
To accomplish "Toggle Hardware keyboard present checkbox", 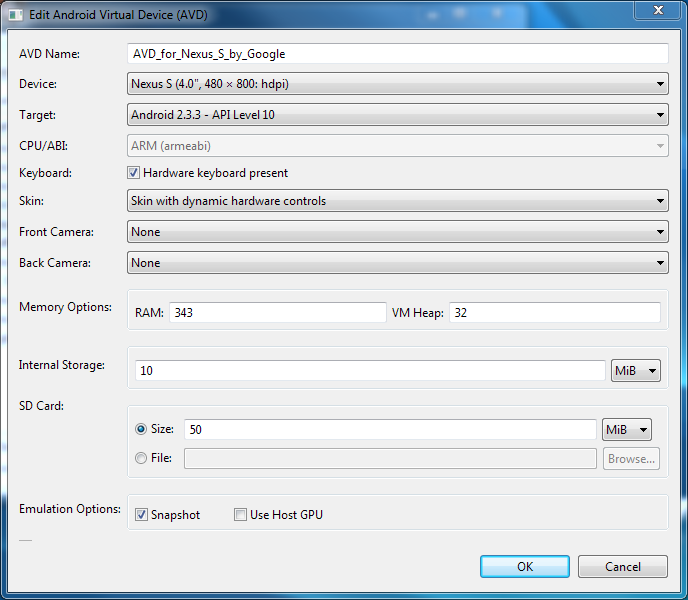I will [133, 172].
